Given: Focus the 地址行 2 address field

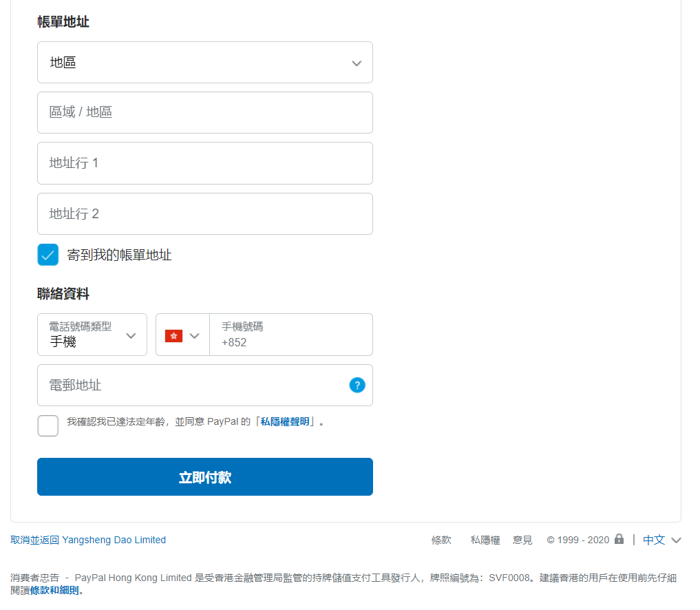Looking at the screenshot, I should pos(205,214).
